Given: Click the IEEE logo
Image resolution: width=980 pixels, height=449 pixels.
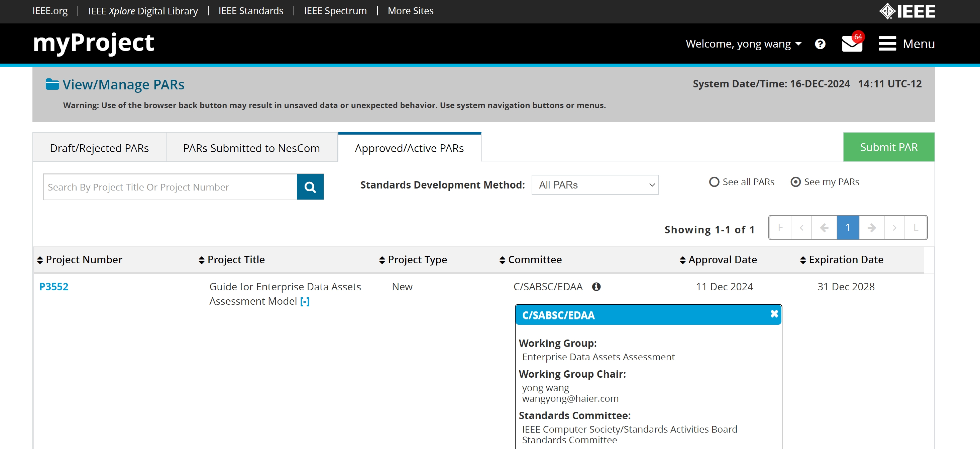Looking at the screenshot, I should click(907, 11).
